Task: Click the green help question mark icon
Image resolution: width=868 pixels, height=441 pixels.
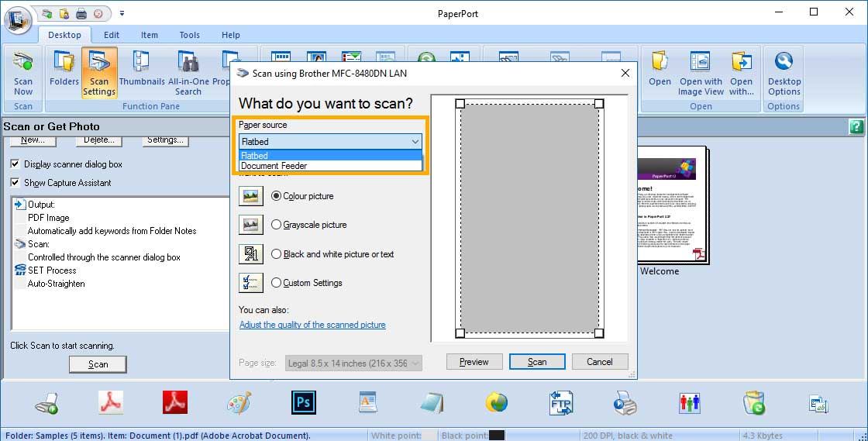Action: click(x=856, y=126)
